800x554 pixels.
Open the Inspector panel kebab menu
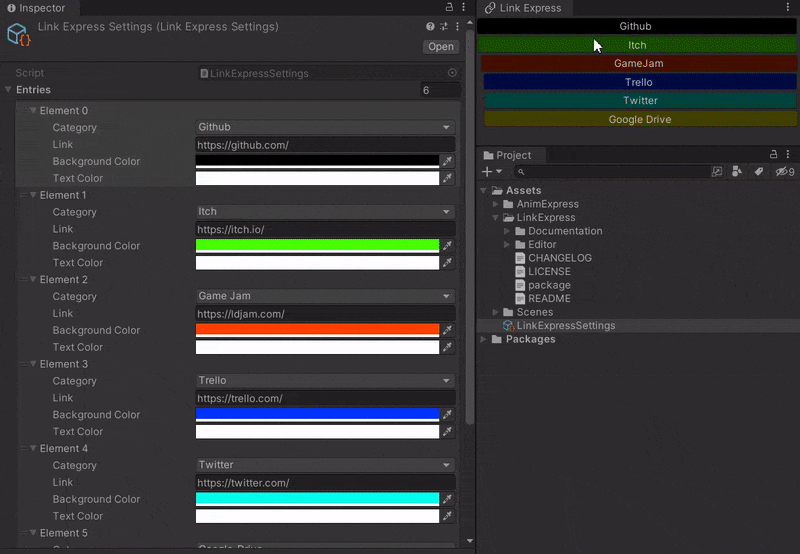[x=463, y=7]
